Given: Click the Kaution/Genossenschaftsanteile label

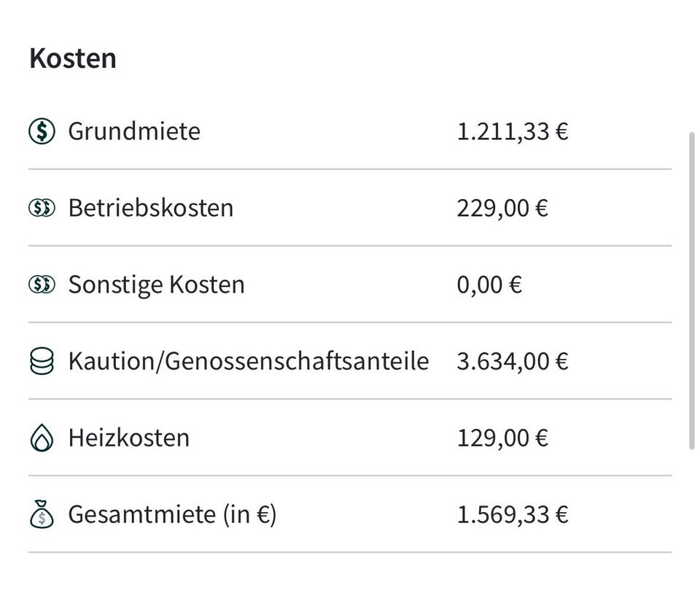Looking at the screenshot, I should 248,361.
